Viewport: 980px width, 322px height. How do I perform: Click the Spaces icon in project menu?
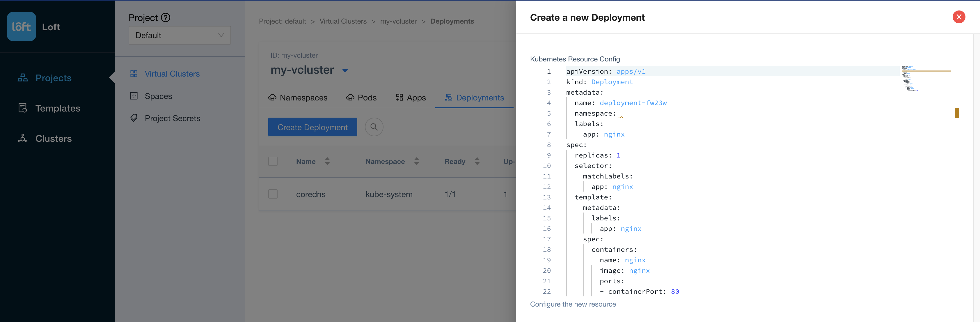[134, 96]
